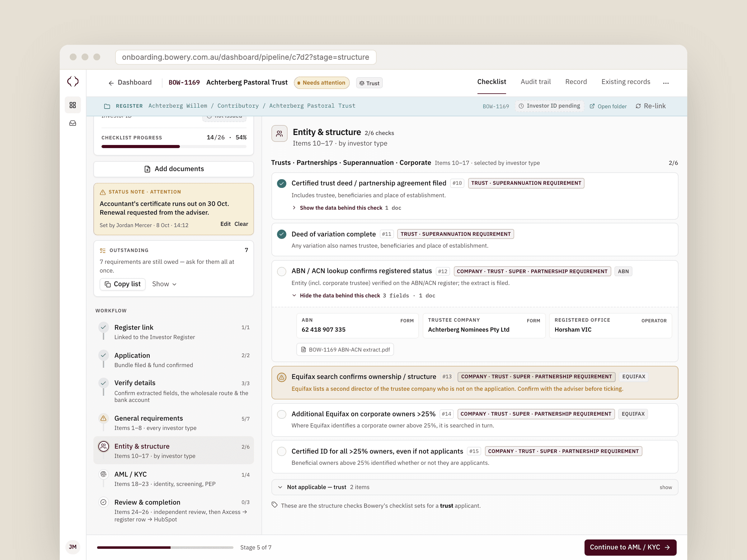Screen dimensions: 747x560
Task: Click Continue to AML / KYC button
Action: (630, 547)
